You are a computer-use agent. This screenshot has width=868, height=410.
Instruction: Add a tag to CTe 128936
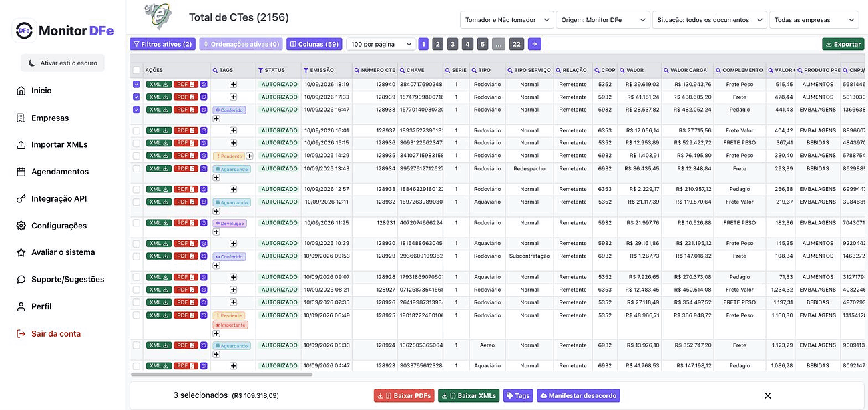click(x=234, y=142)
